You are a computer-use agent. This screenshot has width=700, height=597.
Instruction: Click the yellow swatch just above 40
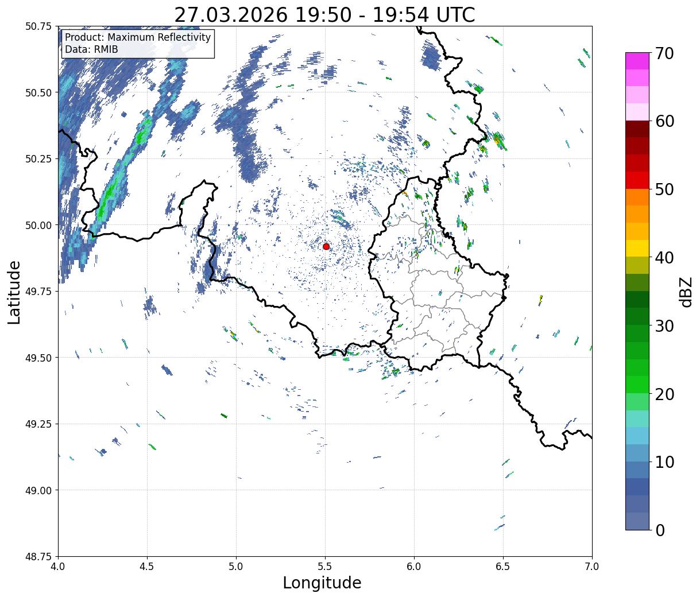[637, 249]
